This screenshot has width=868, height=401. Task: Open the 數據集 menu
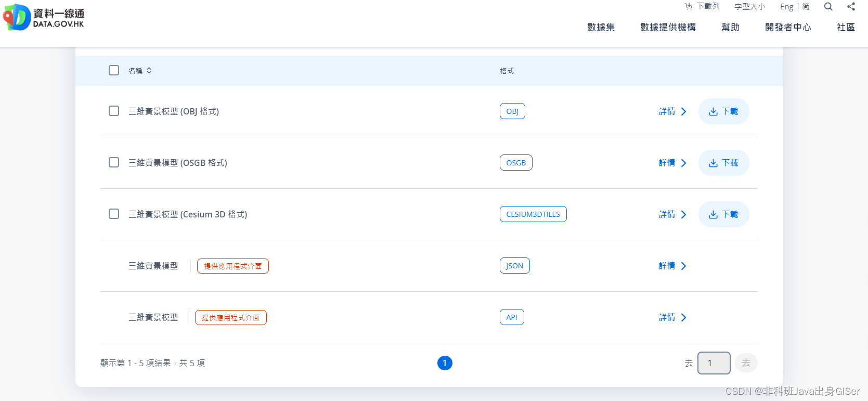click(x=601, y=27)
